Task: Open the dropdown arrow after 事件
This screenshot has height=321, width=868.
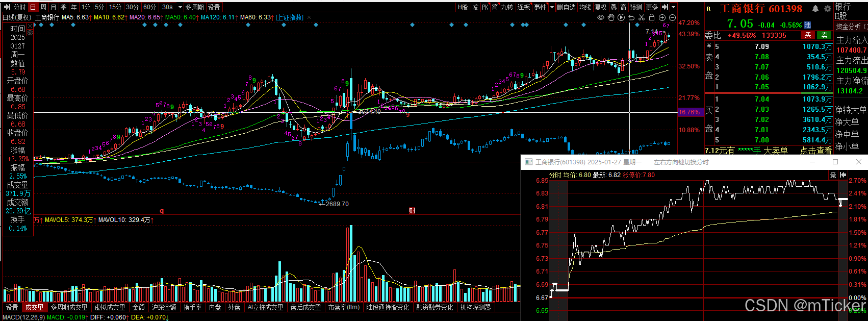Action: [552, 7]
